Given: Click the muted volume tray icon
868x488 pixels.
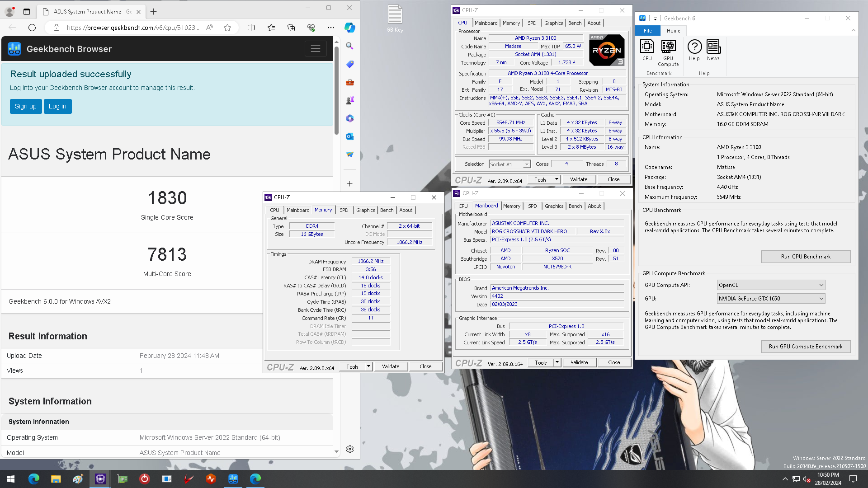Looking at the screenshot, I should [x=807, y=479].
